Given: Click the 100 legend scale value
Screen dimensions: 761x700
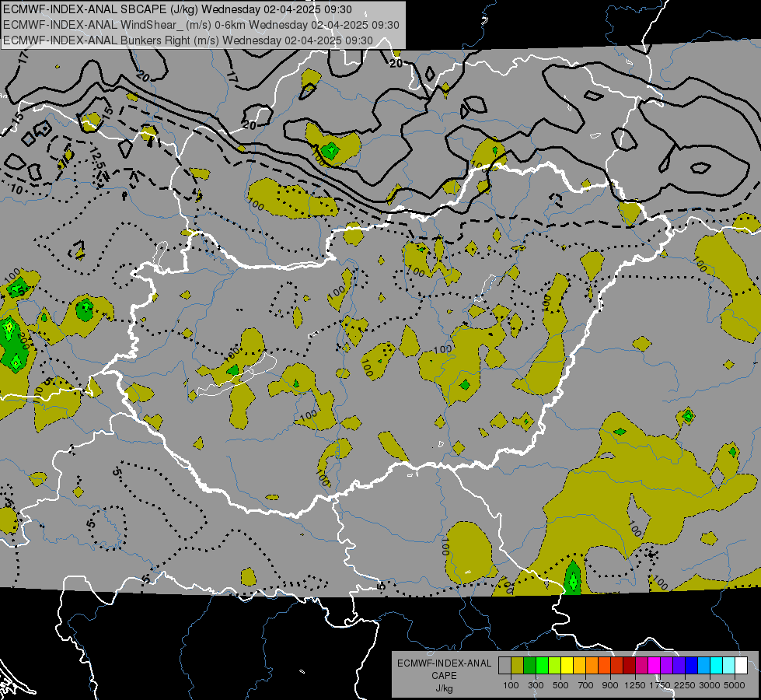Looking at the screenshot, I should [511, 685].
